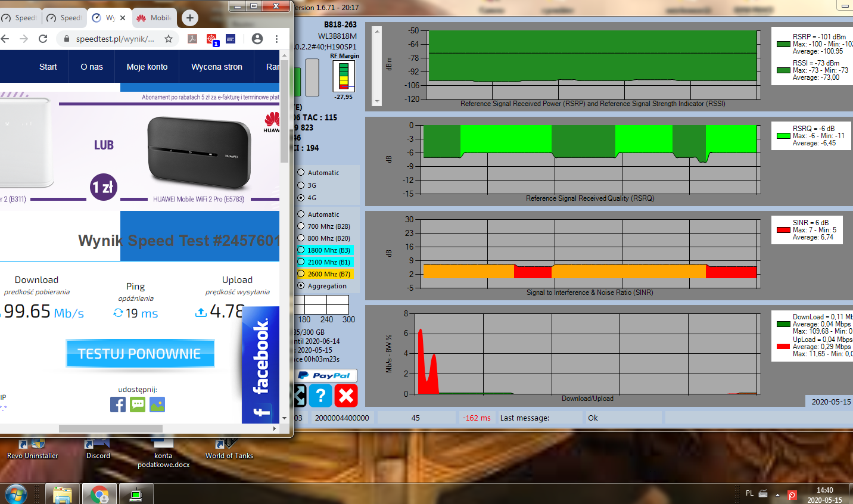Select the 2100 Mhz (B1) band
The width and height of the screenshot is (853, 504).
pyautogui.click(x=301, y=262)
